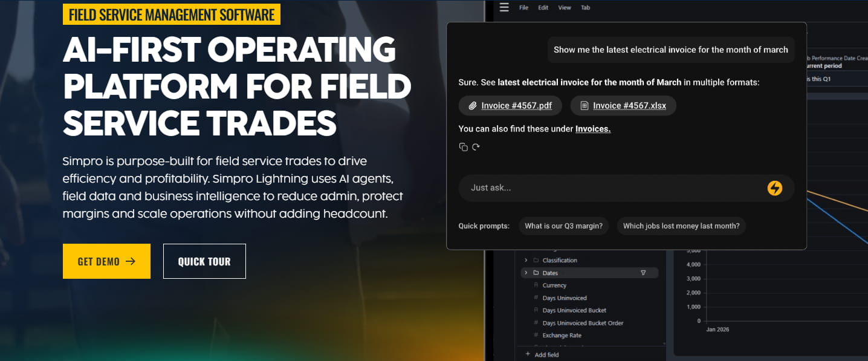Click the Dates folder label
This screenshot has height=361, width=868.
[x=550, y=273]
